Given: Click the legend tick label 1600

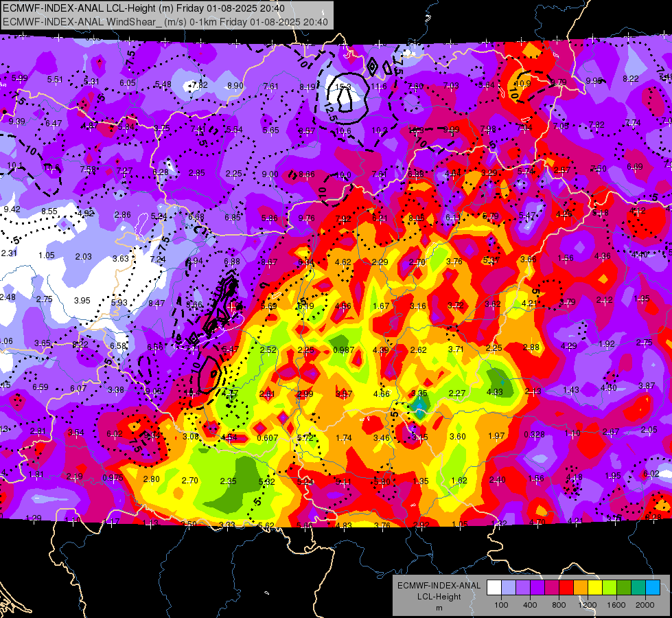Looking at the screenshot, I should pyautogui.click(x=616, y=605).
